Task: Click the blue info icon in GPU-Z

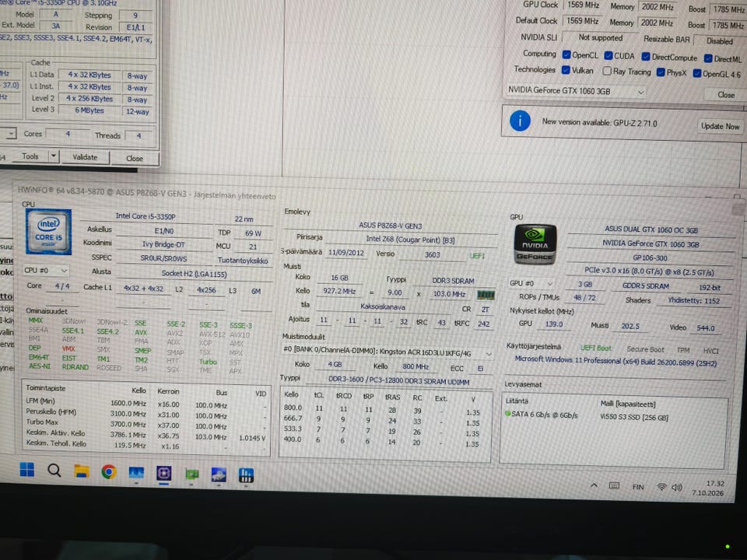Action: [x=520, y=121]
